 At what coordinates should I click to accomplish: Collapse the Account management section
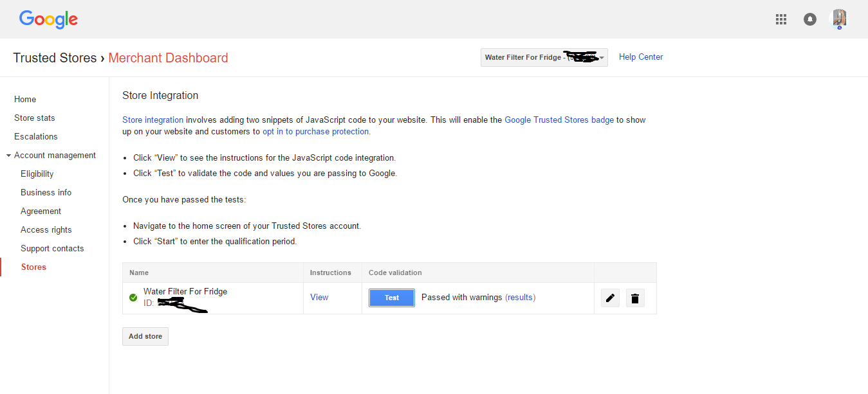(8, 156)
